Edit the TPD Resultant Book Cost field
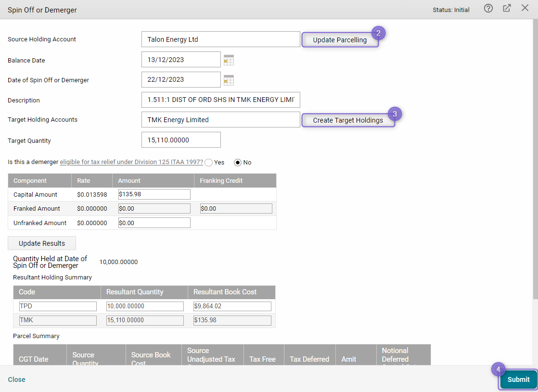The width and height of the screenshot is (538, 392). [232, 306]
